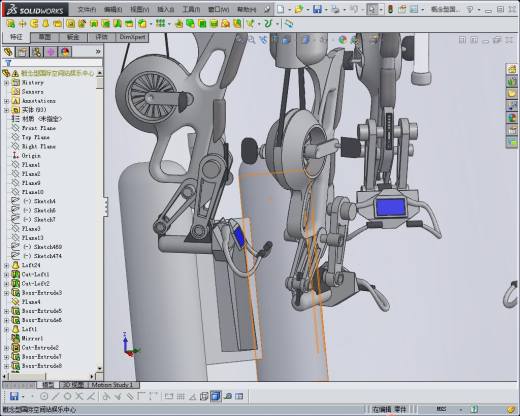This screenshot has width=520, height=416.
Task: Click the curved green Curves icon
Action: pos(268,24)
